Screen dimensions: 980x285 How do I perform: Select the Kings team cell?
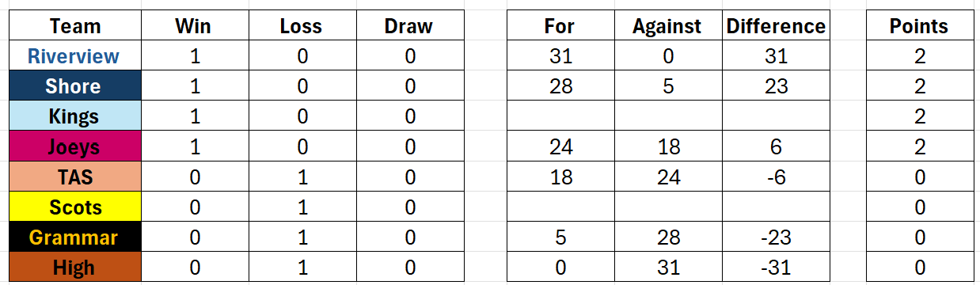pos(75,116)
